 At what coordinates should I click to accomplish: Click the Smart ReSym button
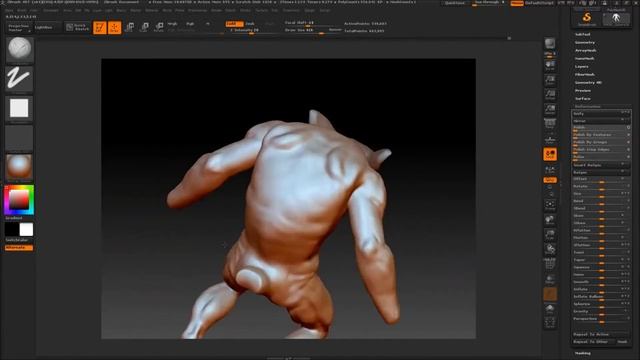(x=601, y=165)
